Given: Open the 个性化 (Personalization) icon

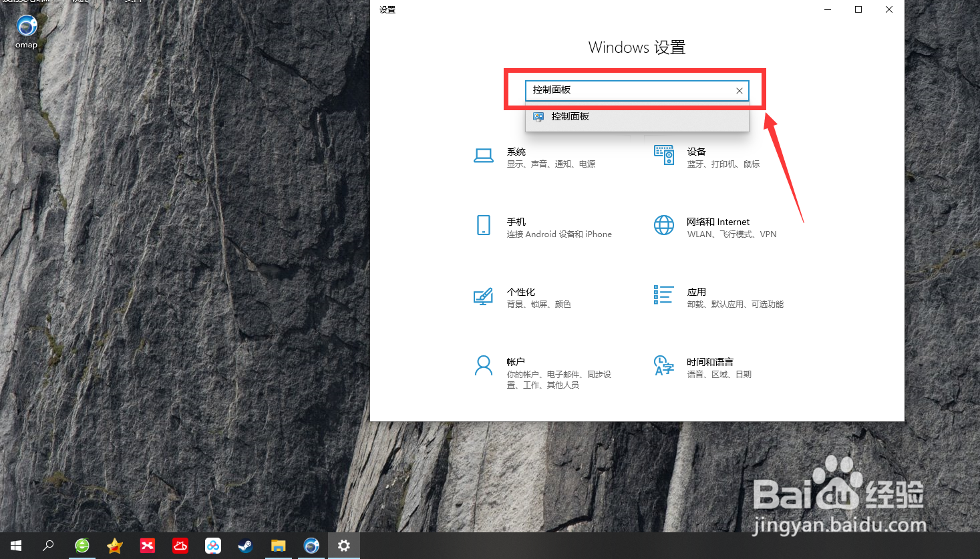Looking at the screenshot, I should 483,296.
